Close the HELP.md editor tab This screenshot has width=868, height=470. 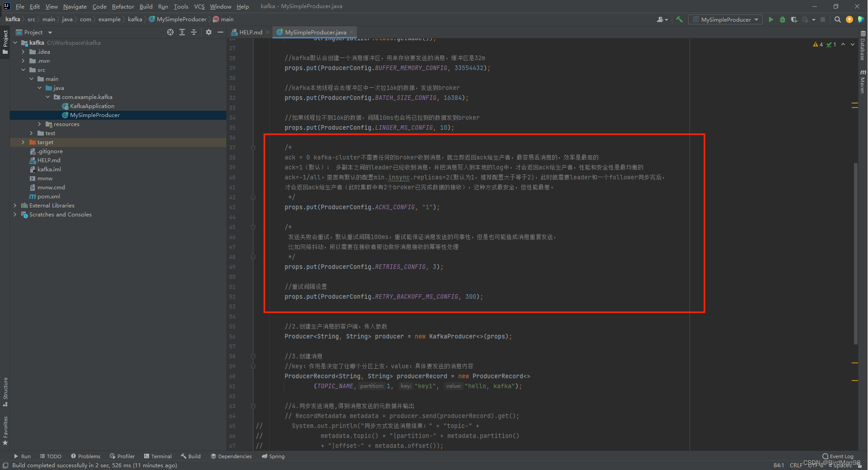point(267,32)
